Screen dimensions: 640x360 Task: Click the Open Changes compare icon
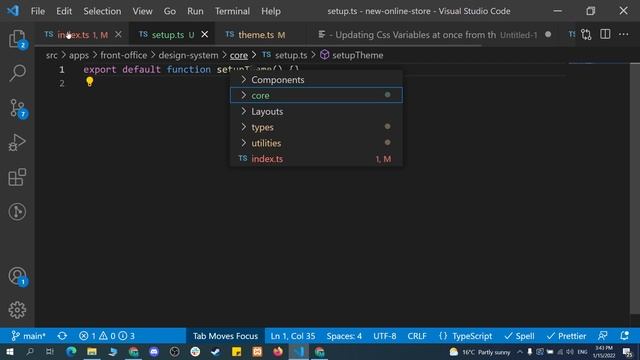[586, 35]
